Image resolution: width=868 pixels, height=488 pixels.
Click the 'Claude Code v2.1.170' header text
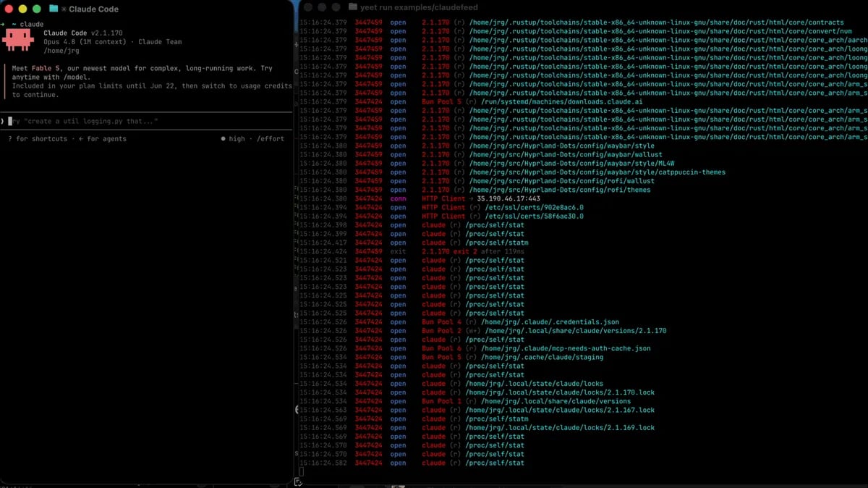click(x=83, y=33)
